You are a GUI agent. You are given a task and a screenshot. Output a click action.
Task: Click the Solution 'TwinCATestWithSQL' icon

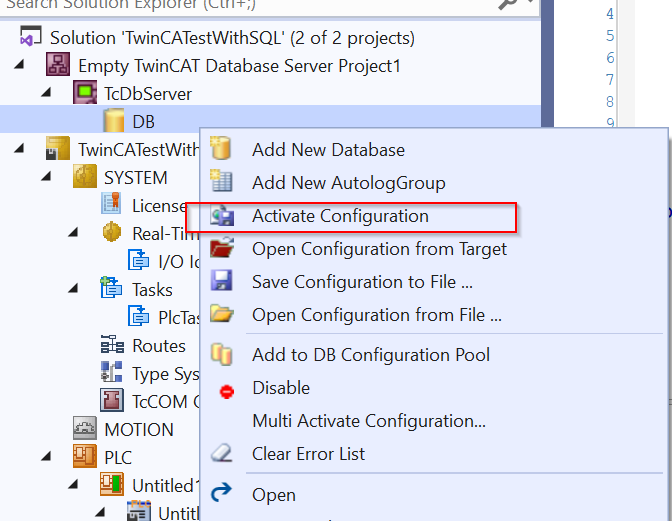(30, 36)
